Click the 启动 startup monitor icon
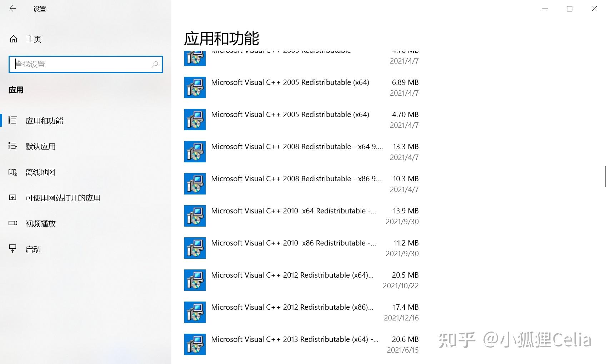 pos(13,249)
